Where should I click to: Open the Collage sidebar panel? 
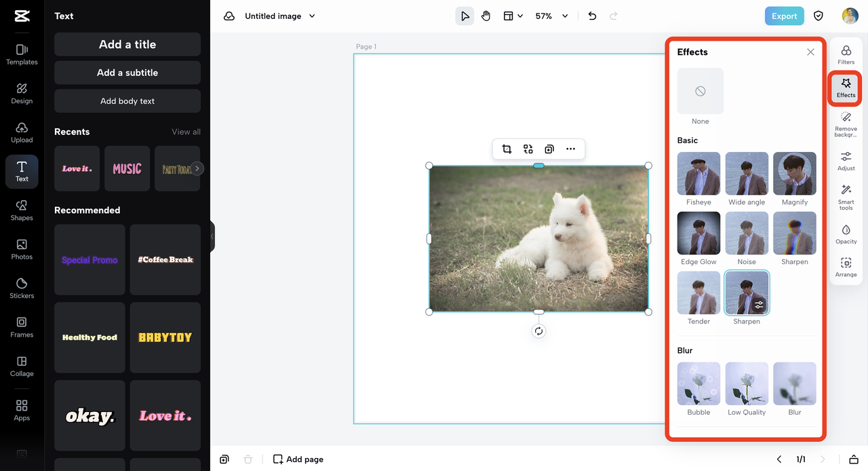(x=22, y=366)
